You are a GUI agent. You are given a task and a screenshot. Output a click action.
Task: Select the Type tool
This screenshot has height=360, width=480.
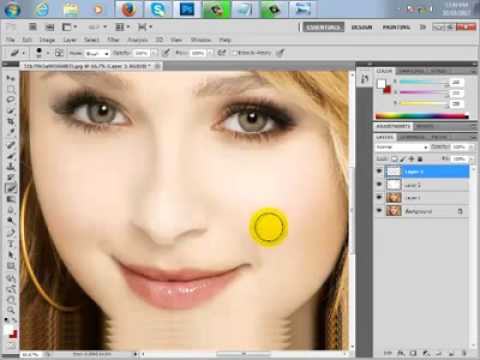click(11, 244)
